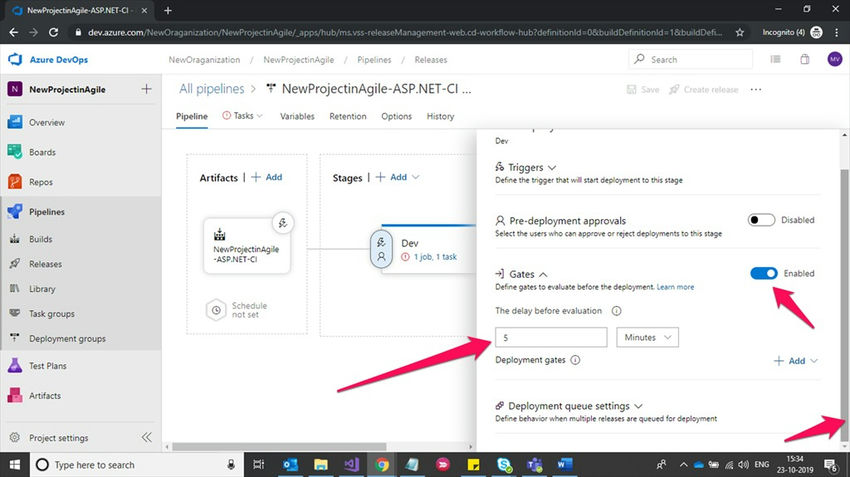Open Releases in the sidebar

pyautogui.click(x=45, y=264)
